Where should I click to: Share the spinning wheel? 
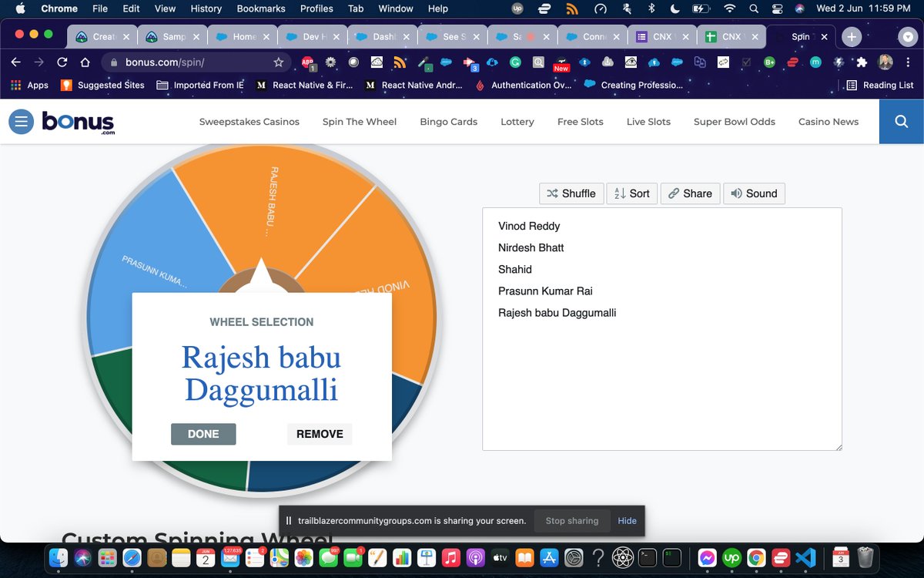[690, 193]
